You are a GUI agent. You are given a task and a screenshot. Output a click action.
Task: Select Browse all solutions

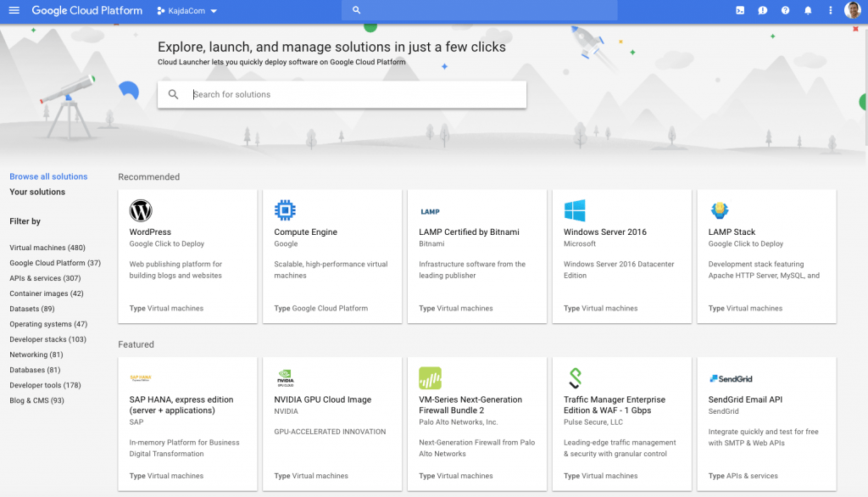click(x=48, y=176)
